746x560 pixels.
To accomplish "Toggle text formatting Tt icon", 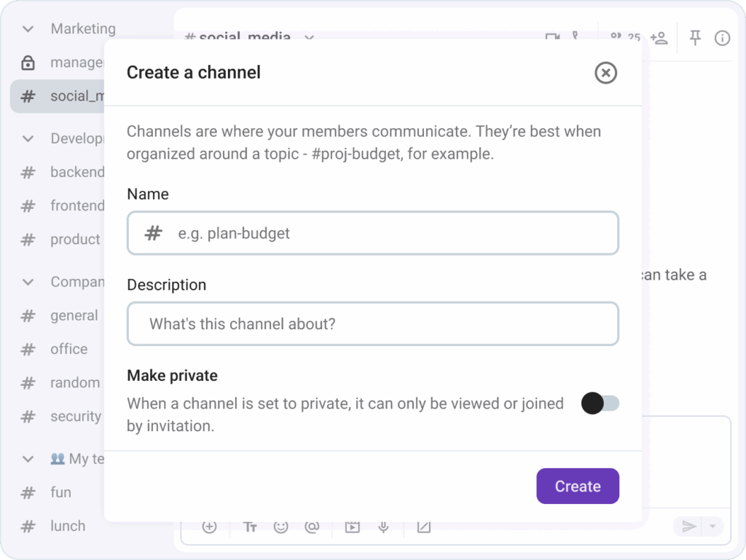I will pyautogui.click(x=250, y=527).
